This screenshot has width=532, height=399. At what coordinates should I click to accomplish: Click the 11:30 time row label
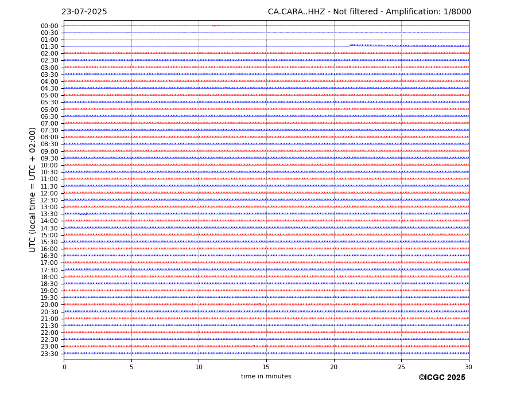pyautogui.click(x=49, y=186)
